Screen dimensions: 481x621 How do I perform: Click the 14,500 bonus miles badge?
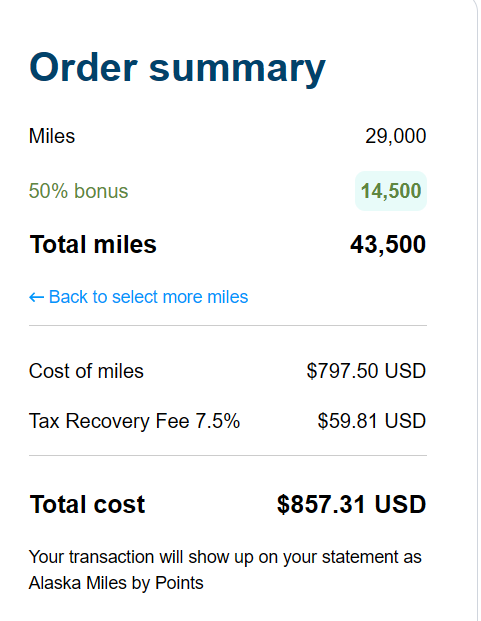[391, 191]
